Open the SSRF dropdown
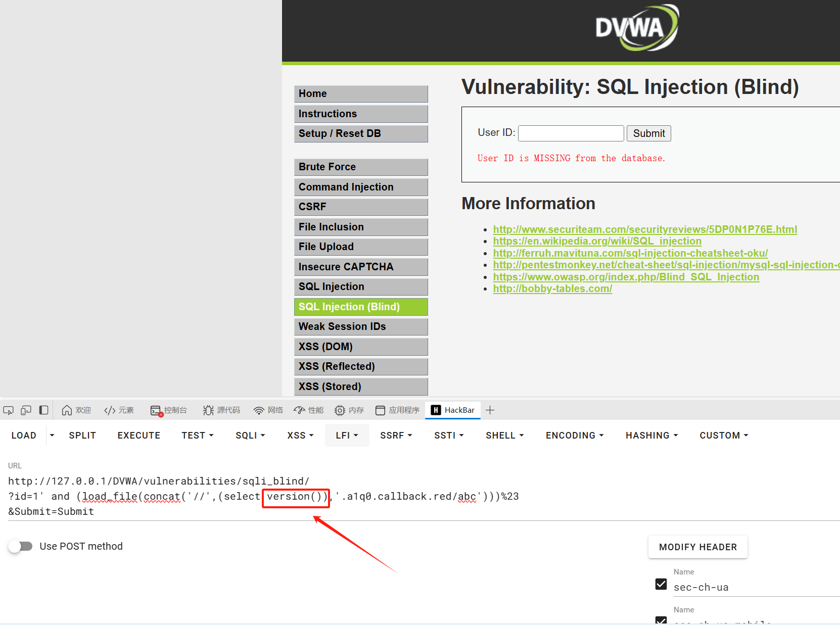This screenshot has height=625, width=840. click(x=396, y=436)
